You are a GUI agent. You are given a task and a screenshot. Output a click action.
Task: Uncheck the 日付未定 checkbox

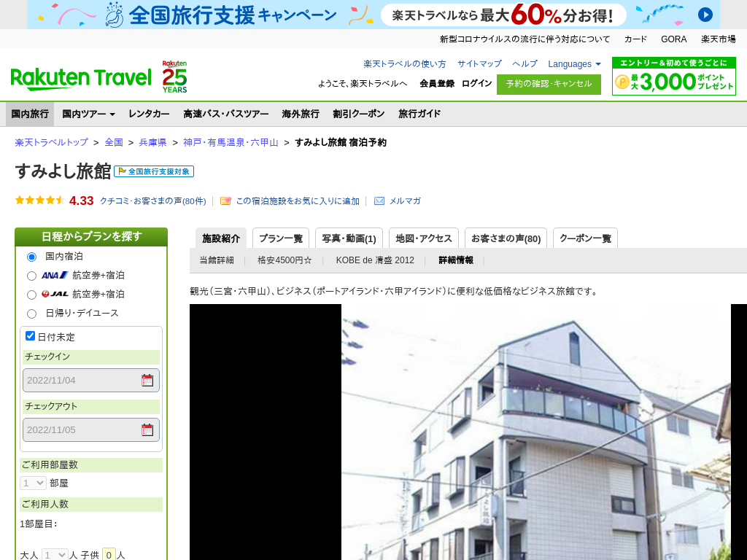[30, 335]
